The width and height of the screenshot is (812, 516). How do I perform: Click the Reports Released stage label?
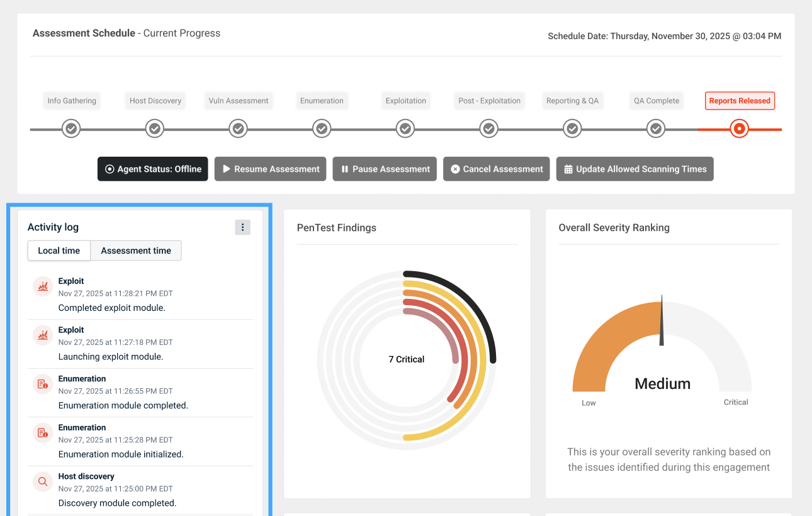[x=740, y=101]
